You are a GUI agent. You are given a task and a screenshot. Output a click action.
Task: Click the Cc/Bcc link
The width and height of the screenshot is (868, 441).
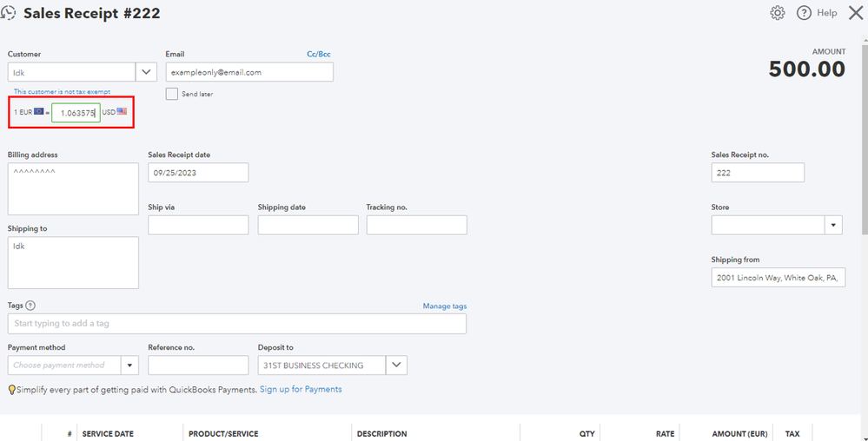[319, 54]
